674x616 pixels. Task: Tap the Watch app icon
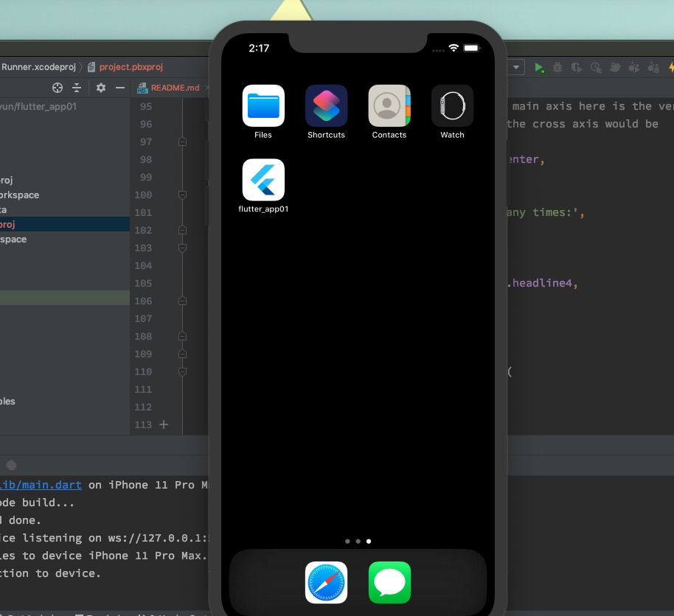point(452,105)
